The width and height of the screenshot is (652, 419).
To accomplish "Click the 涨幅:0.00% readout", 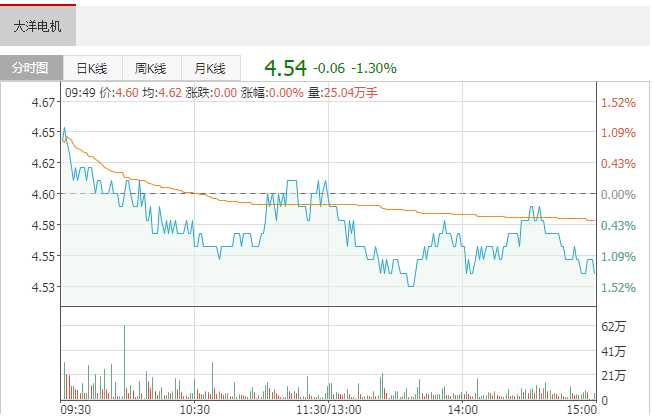I will click(272, 92).
